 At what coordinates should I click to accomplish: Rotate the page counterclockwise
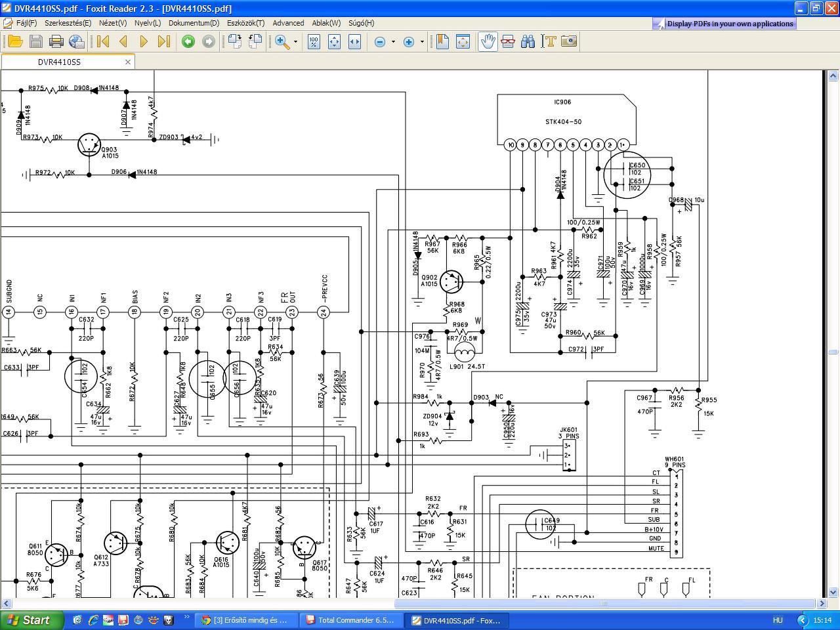[x=234, y=41]
